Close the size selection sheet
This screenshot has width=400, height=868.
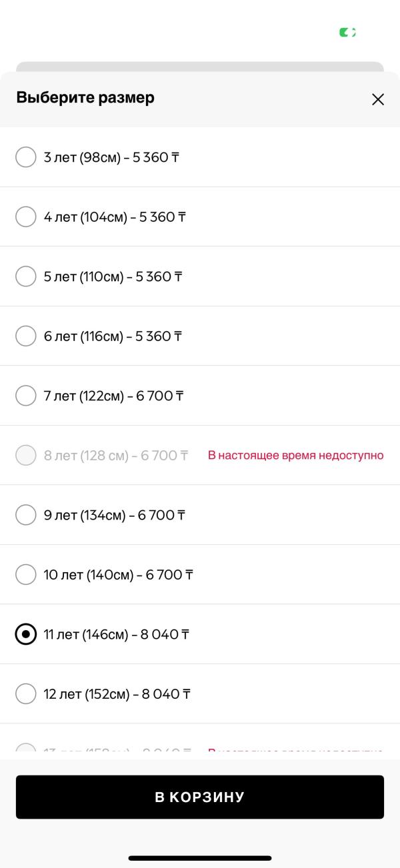click(378, 99)
